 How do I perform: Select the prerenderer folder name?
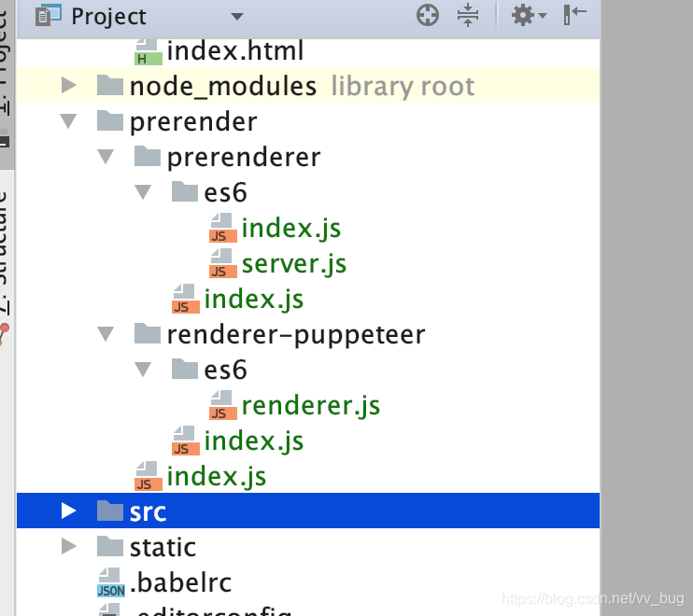[244, 157]
